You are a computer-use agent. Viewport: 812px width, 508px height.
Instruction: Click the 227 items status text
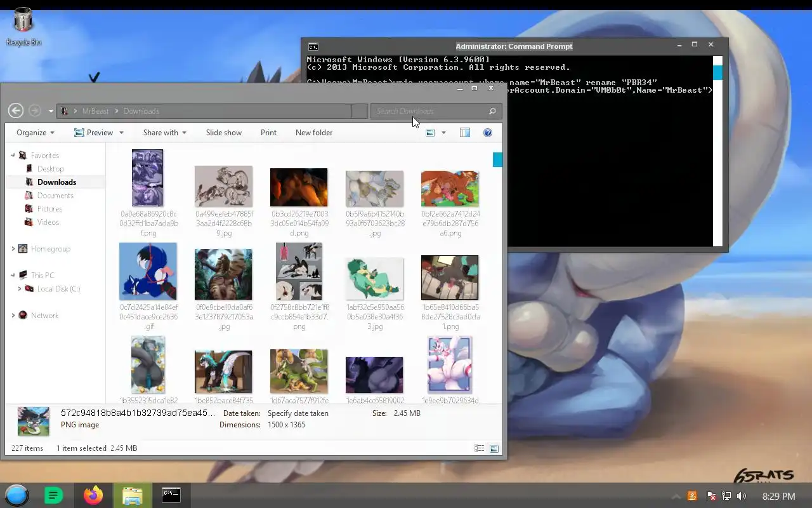point(27,448)
